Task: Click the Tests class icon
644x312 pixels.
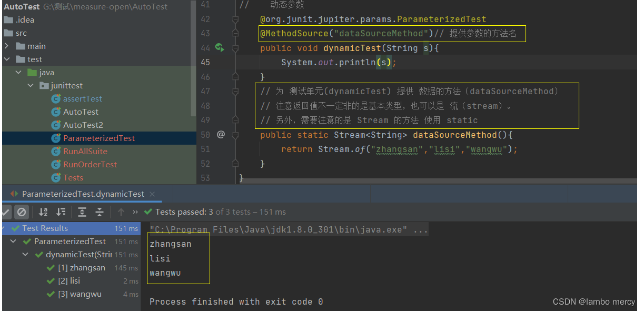Action: 56,178
